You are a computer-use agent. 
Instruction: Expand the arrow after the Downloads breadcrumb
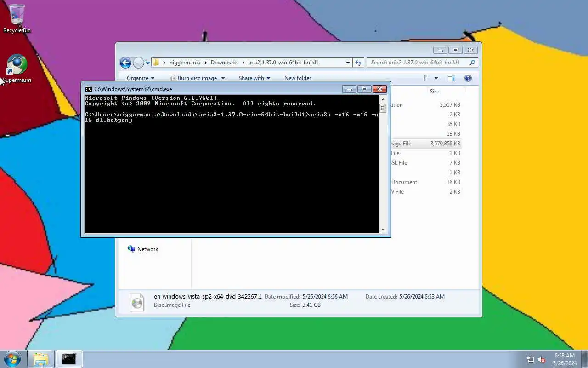[x=243, y=63]
